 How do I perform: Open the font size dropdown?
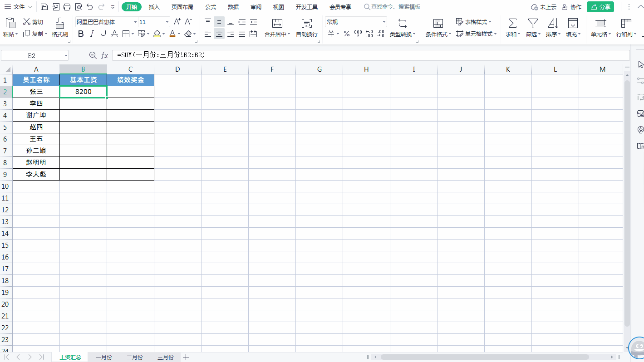167,22
